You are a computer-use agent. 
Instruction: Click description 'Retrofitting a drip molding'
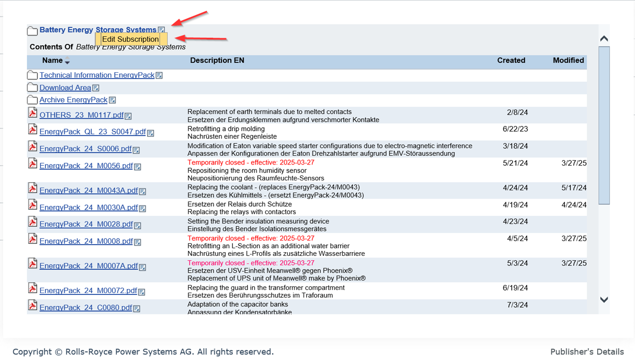(x=226, y=129)
